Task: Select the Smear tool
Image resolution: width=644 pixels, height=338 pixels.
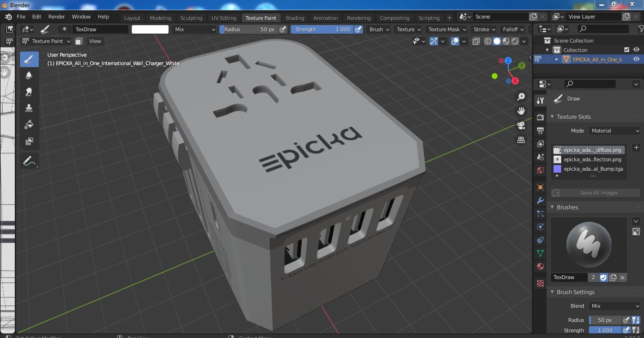Action: point(29,92)
